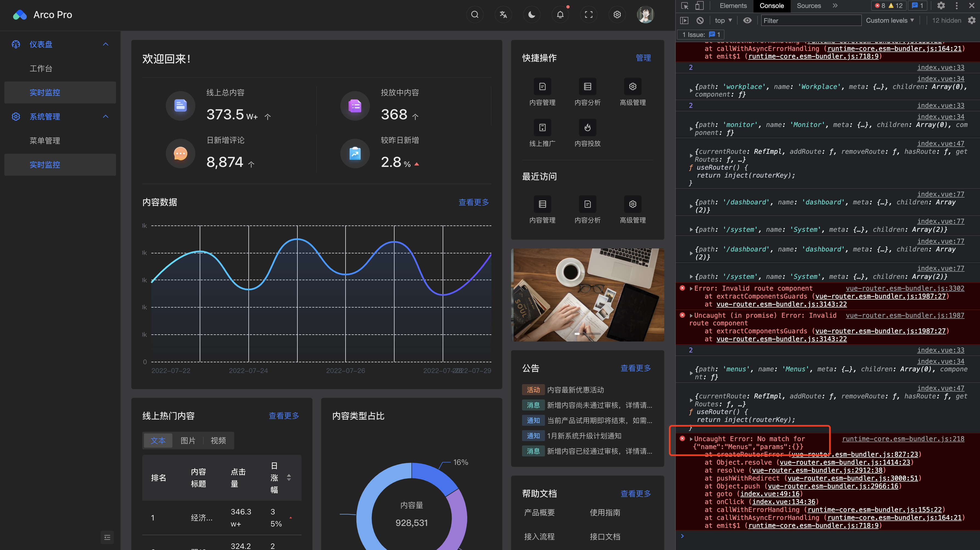Enter fullscreen mode via header icon
This screenshot has width=980, height=550.
click(588, 15)
